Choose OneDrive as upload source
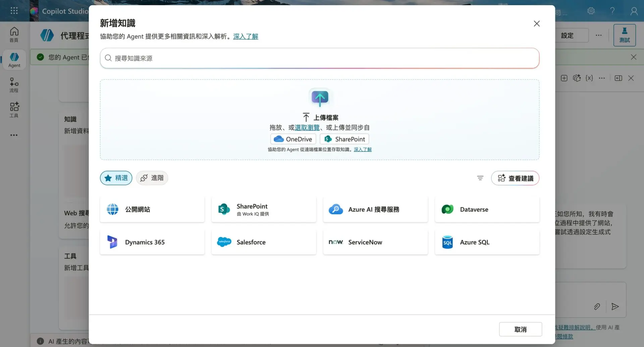Image resolution: width=644 pixels, height=347 pixels. pos(293,139)
